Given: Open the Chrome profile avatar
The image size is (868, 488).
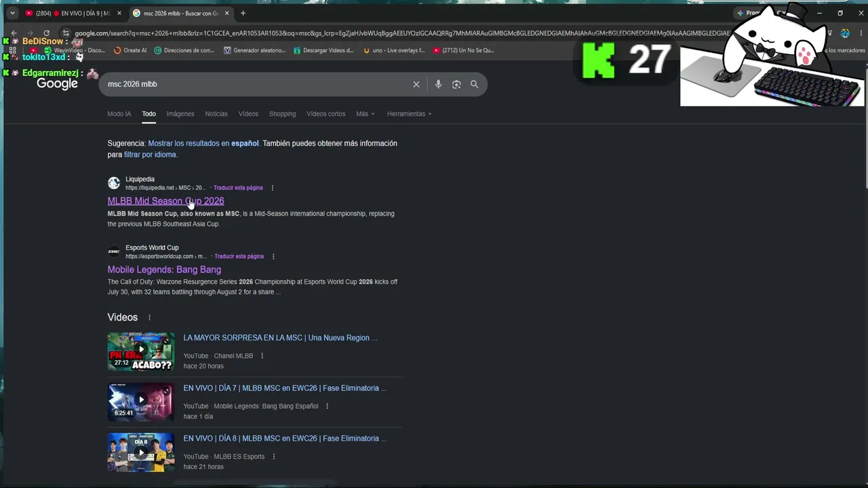Looking at the screenshot, I should click(845, 33).
